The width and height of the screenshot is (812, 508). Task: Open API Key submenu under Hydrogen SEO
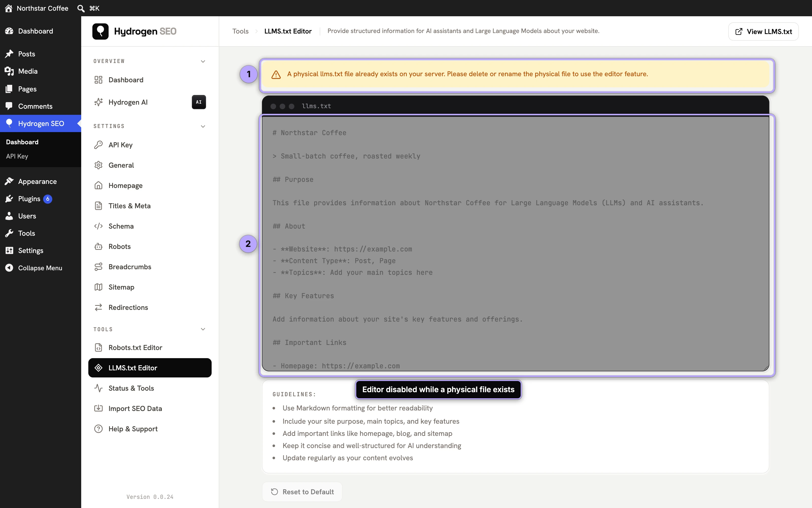(17, 156)
